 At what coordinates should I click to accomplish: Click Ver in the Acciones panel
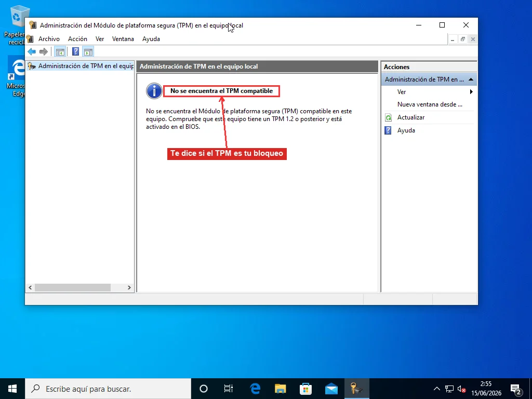[402, 92]
